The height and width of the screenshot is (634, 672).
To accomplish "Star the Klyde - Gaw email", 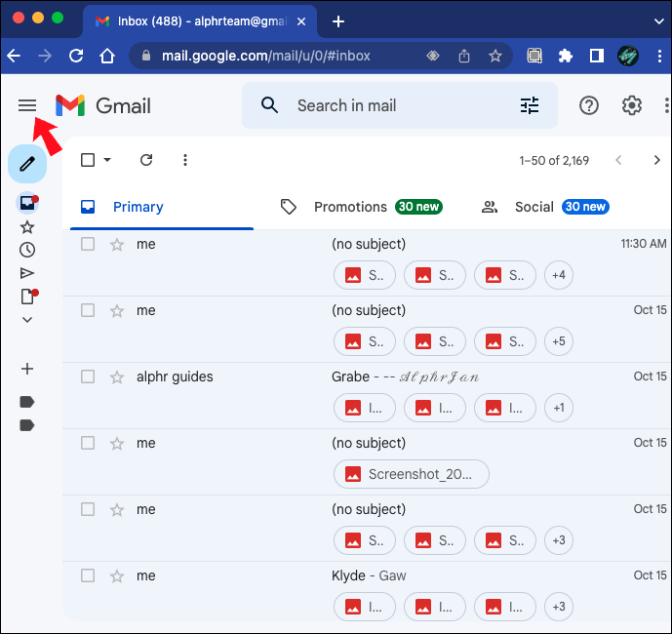I will [x=117, y=576].
